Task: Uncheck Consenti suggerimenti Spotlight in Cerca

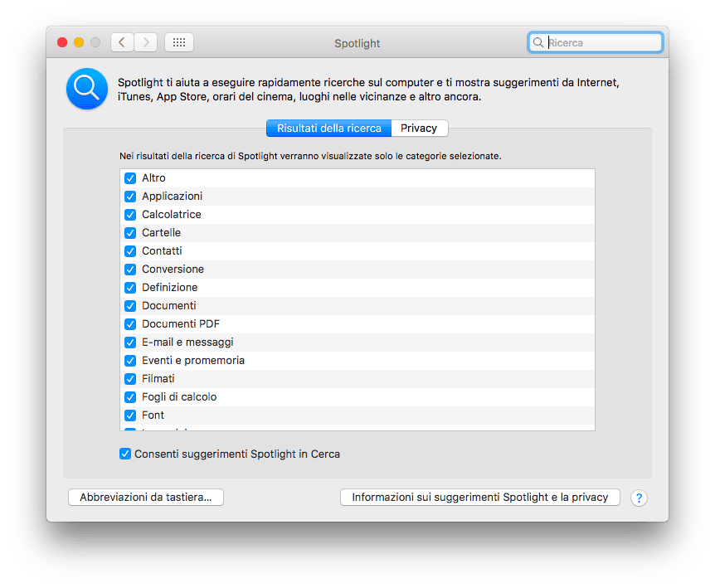Action: pos(125,454)
